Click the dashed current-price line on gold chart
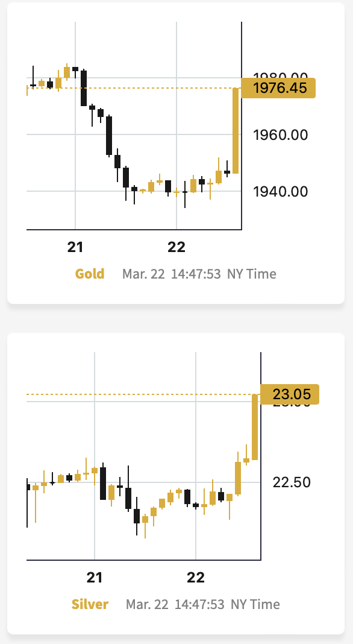The width and height of the screenshot is (353, 644). click(131, 88)
